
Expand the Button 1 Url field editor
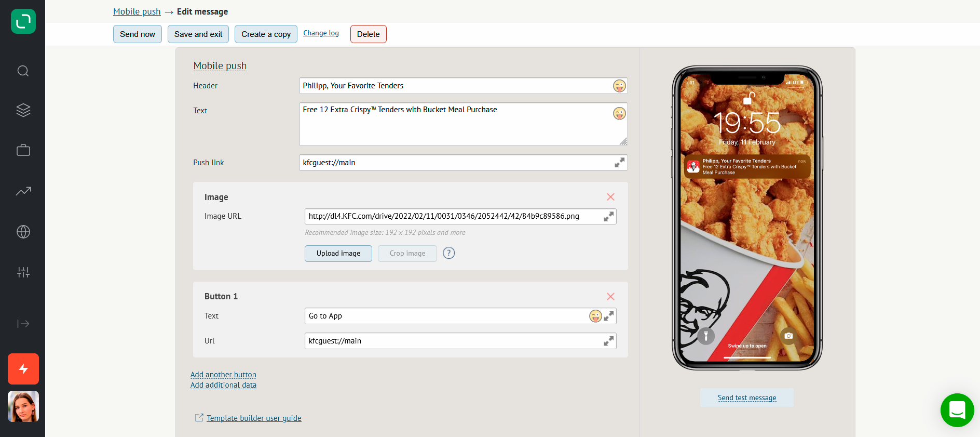click(x=608, y=341)
